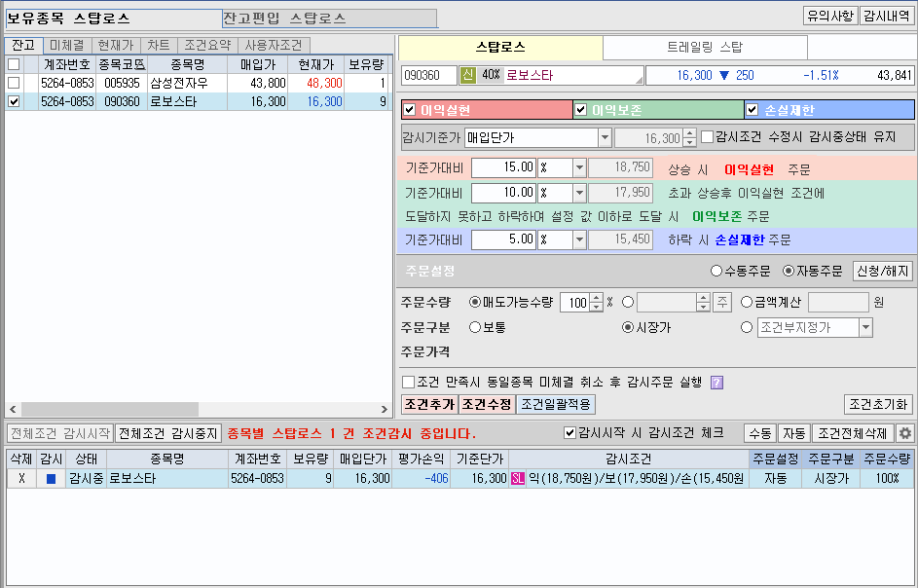Select the 보통 order type radio
This screenshot has width=918, height=588.
(475, 327)
